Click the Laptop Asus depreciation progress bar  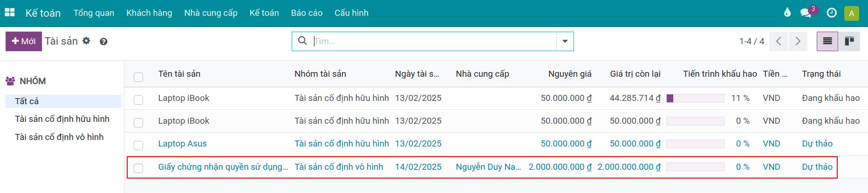(695, 144)
